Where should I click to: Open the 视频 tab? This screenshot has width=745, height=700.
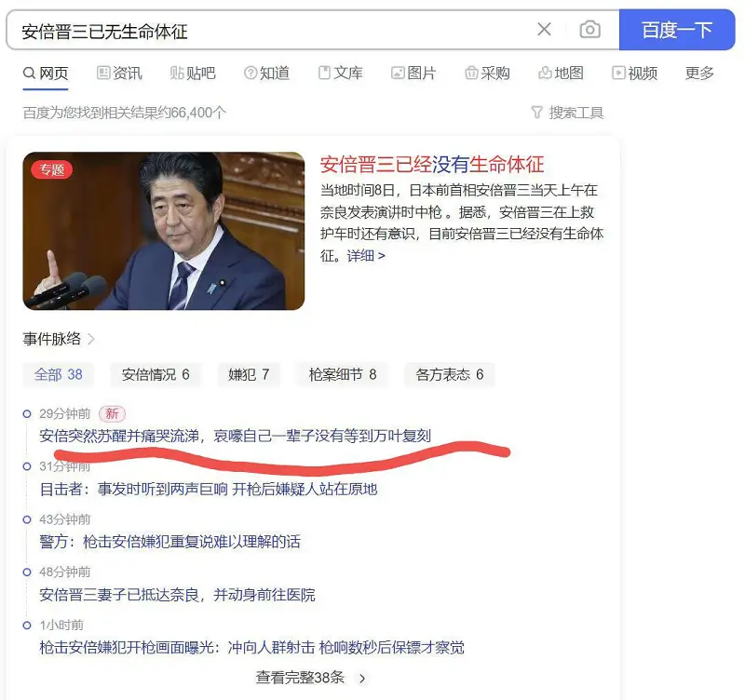(634, 74)
